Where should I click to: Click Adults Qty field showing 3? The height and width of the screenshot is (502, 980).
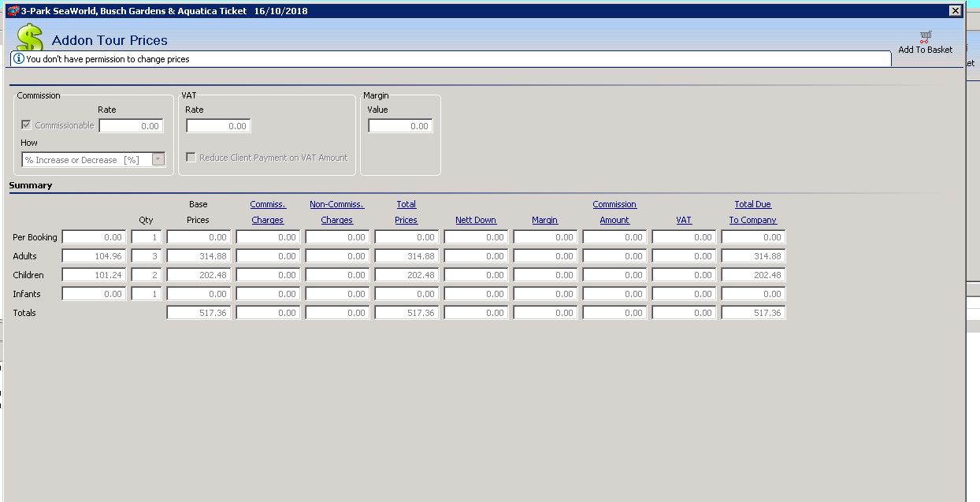(x=147, y=256)
